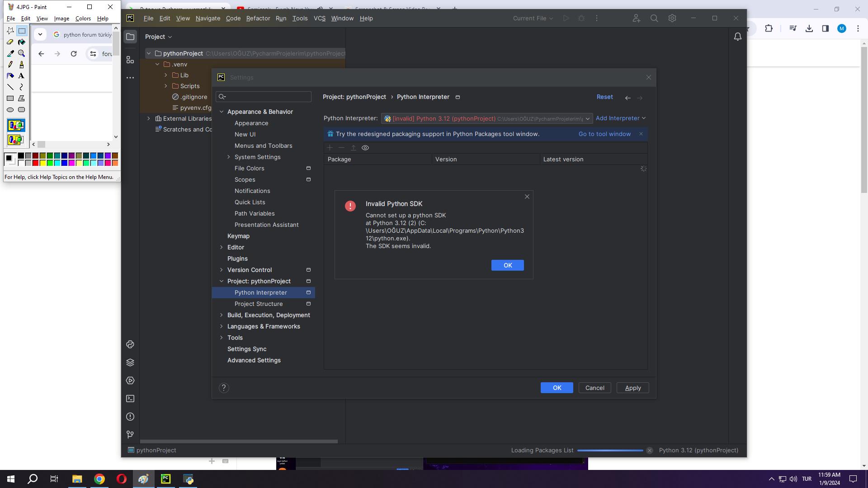Collapse the Appearance & Behavior settings group
This screenshot has height=488, width=868.
point(222,112)
